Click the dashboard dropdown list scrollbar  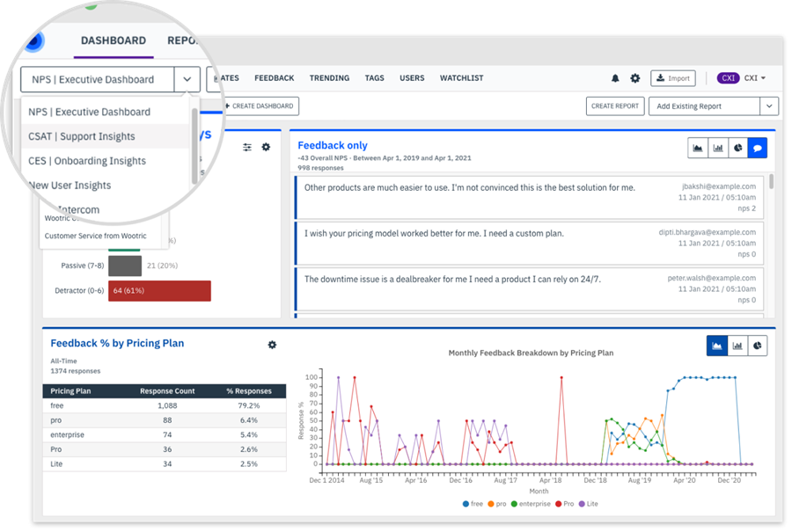(194, 146)
